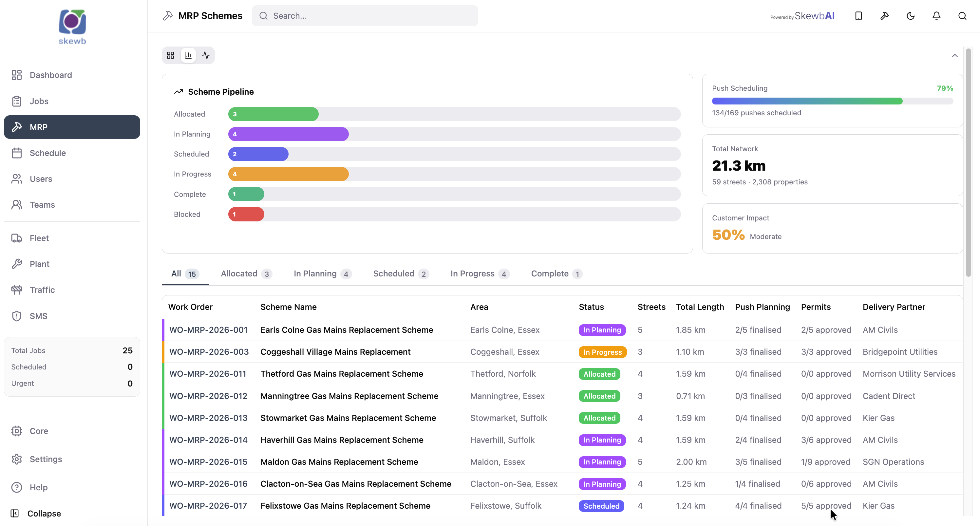The height and width of the screenshot is (526, 980).
Task: Open the Traffic page in the sidebar
Action: [x=72, y=290]
